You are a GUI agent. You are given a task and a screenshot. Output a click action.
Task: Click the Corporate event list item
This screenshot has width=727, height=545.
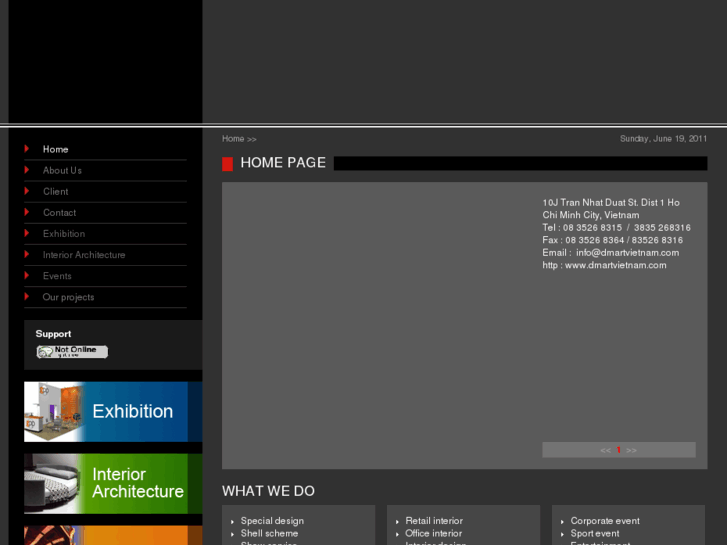pos(605,521)
